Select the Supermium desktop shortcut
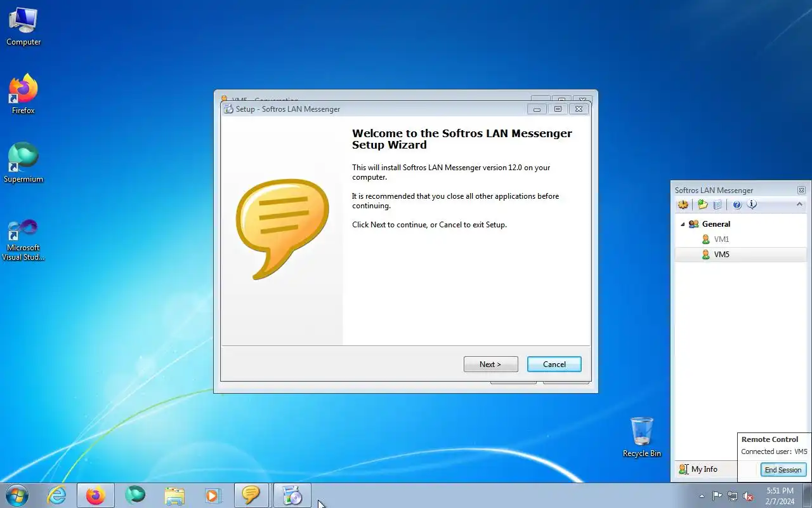Screen dimensions: 812x508 [x=23, y=163]
